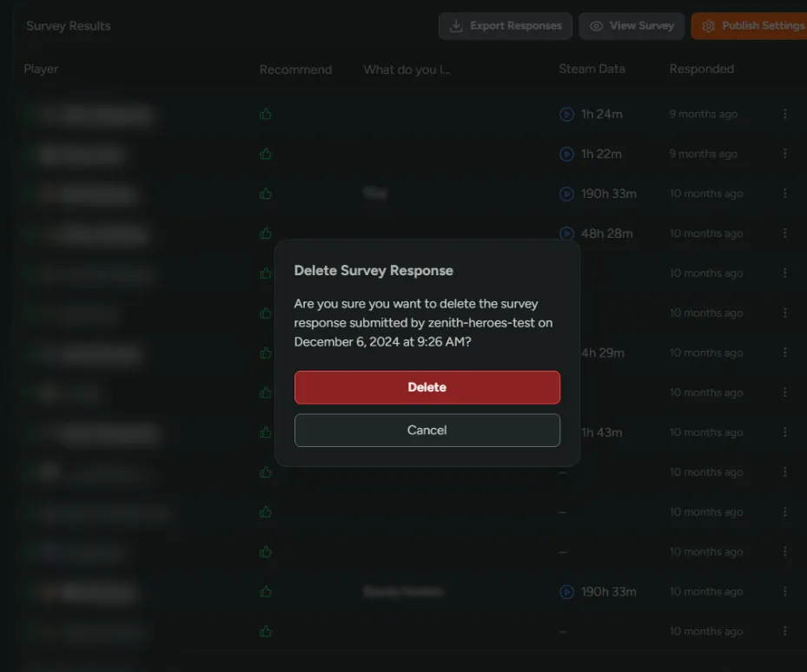The image size is (807, 672).
Task: Open the three-dot menu for the 1h 24m row
Action: coord(785,114)
